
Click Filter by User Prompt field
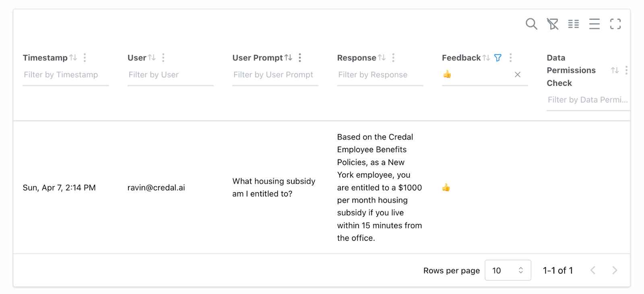275,75
